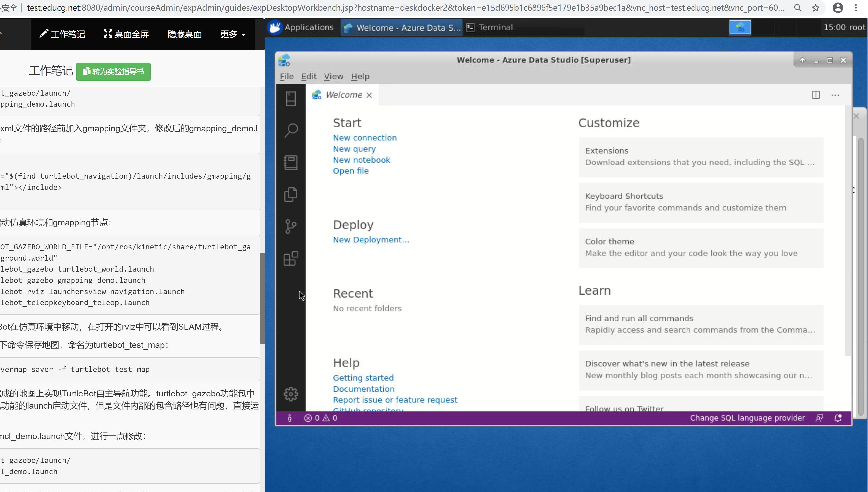Image resolution: width=868 pixels, height=492 pixels.
Task: Click the feedback icon in status bar
Action: (819, 418)
